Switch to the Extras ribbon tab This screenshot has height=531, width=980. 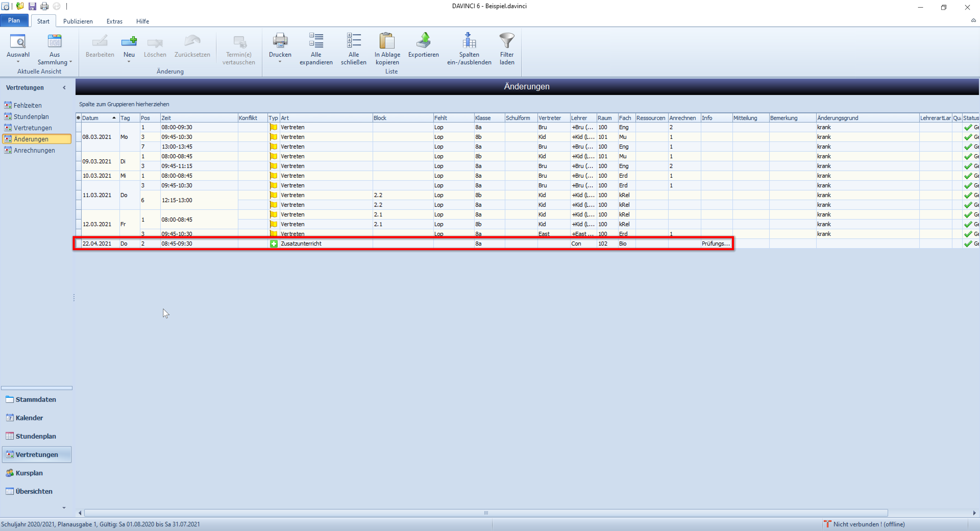(x=115, y=21)
